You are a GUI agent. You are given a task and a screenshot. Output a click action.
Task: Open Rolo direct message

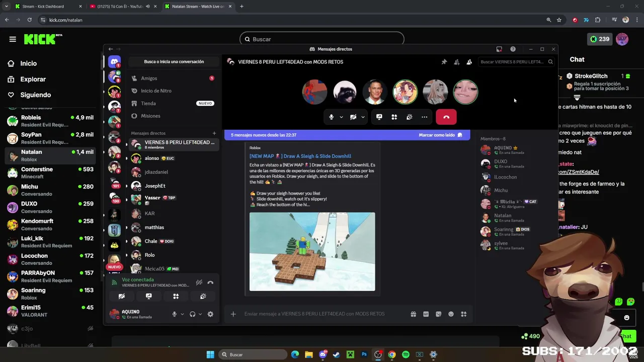point(173,255)
